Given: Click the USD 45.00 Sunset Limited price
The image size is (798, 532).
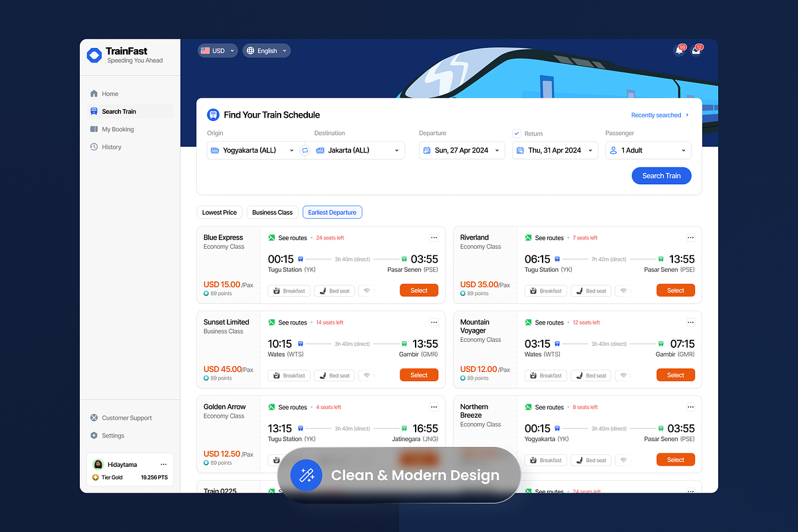Looking at the screenshot, I should [221, 369].
